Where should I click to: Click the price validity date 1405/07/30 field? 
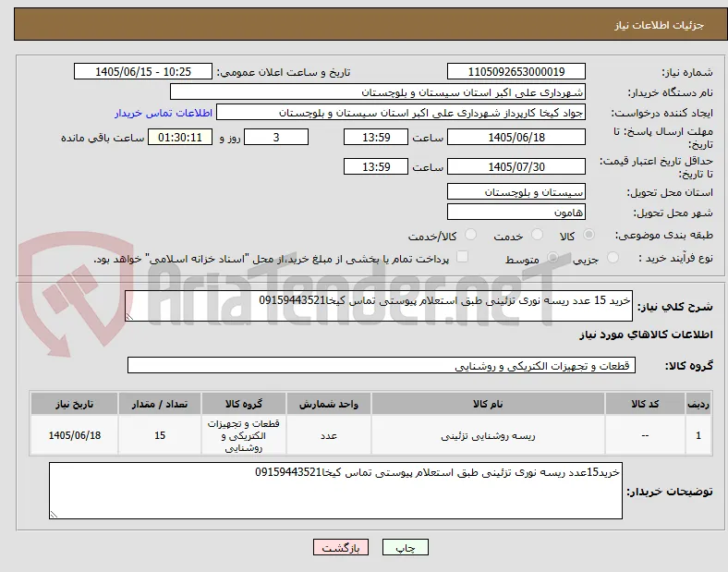click(516, 166)
